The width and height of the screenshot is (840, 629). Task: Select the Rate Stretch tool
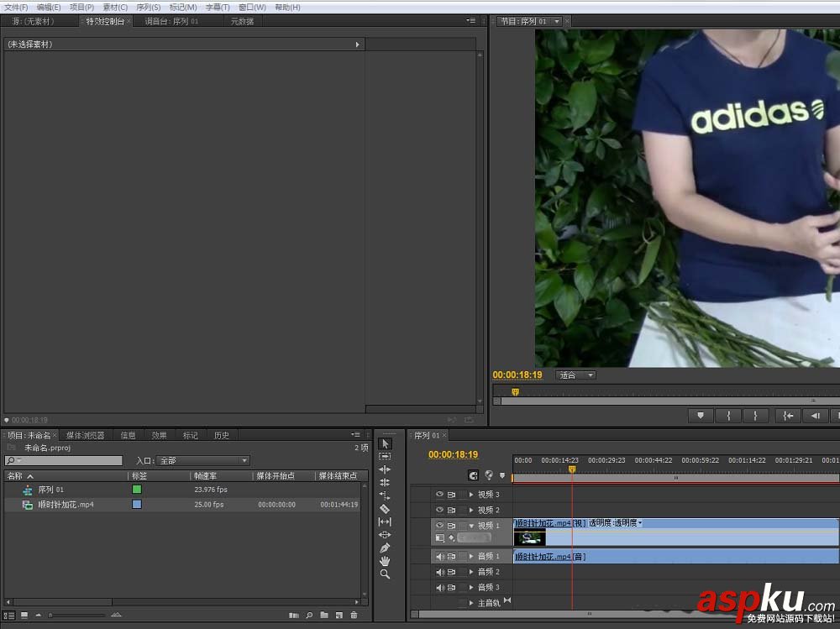[x=385, y=495]
